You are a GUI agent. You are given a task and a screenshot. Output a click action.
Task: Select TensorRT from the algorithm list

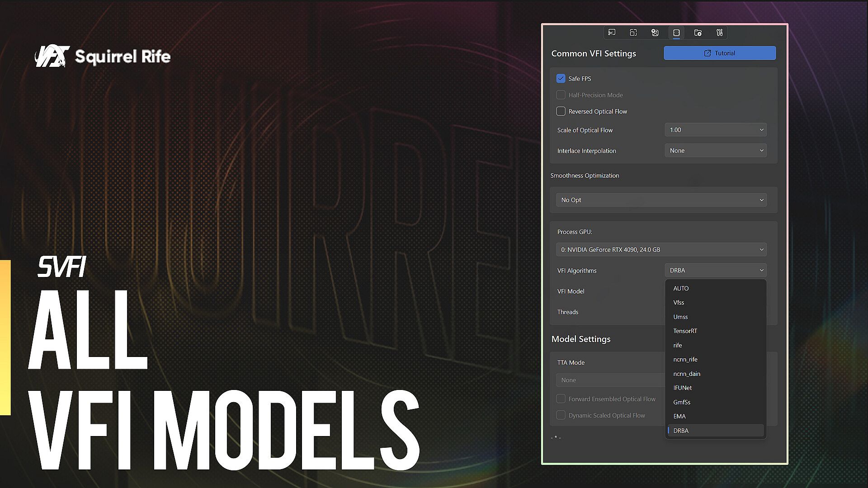pos(685,331)
